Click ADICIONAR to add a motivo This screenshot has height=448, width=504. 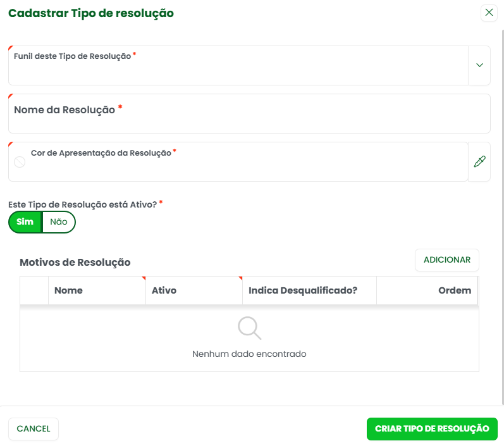[x=446, y=260]
